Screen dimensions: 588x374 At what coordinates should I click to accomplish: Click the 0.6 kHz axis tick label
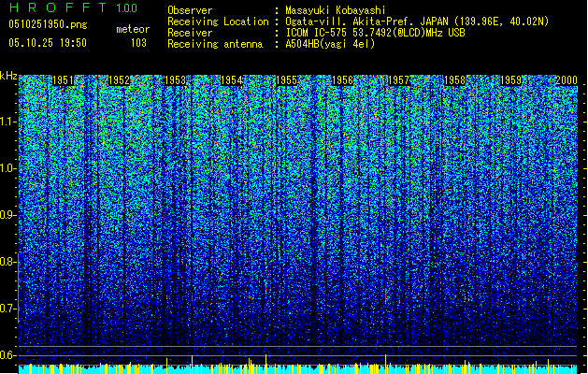(8, 355)
